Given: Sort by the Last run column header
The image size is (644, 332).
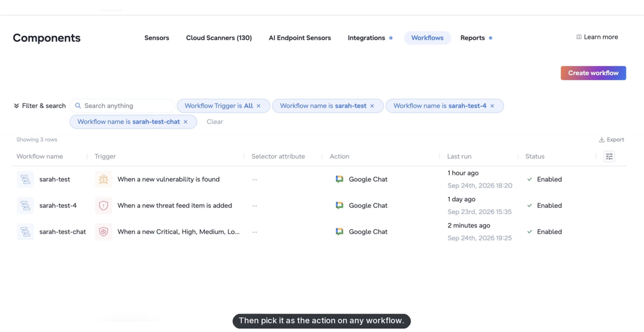Looking at the screenshot, I should [459, 156].
